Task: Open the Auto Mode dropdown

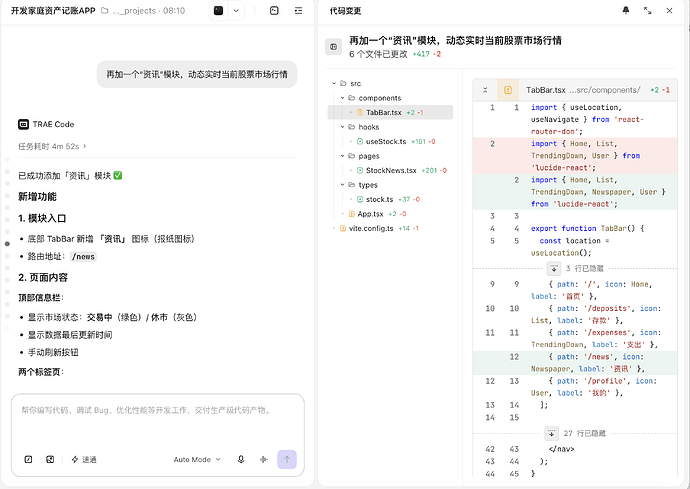Action: (197, 460)
